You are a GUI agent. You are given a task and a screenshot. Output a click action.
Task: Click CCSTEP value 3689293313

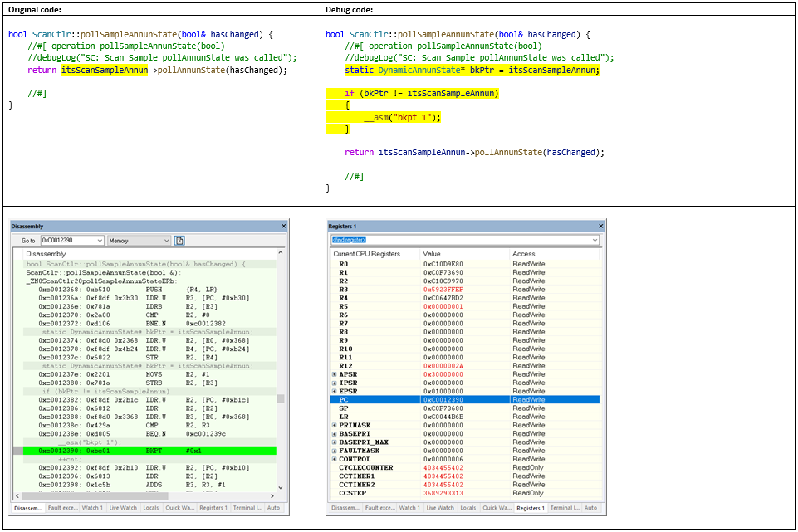(443, 493)
